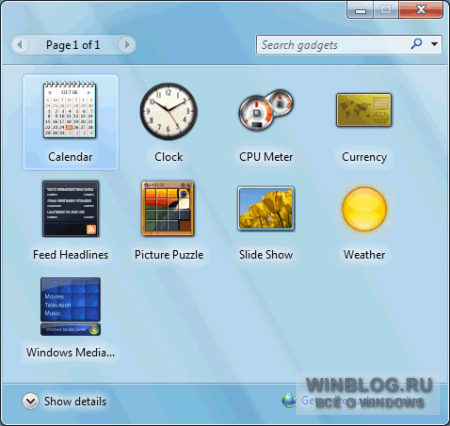Close the gadget gallery window

[421, 9]
